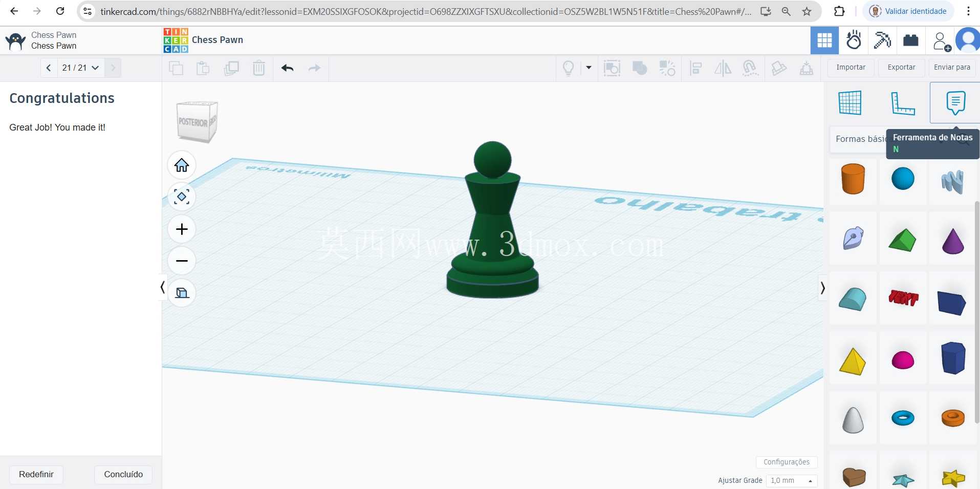Viewport: 980px width, 489px height.
Task: Collapse the lesson panel with left chevron
Action: tap(163, 287)
